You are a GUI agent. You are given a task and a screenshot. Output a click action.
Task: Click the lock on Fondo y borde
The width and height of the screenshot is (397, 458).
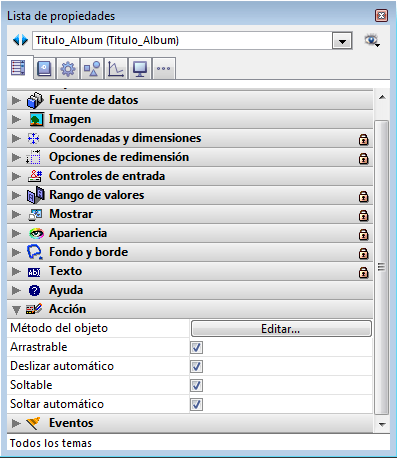tap(363, 254)
